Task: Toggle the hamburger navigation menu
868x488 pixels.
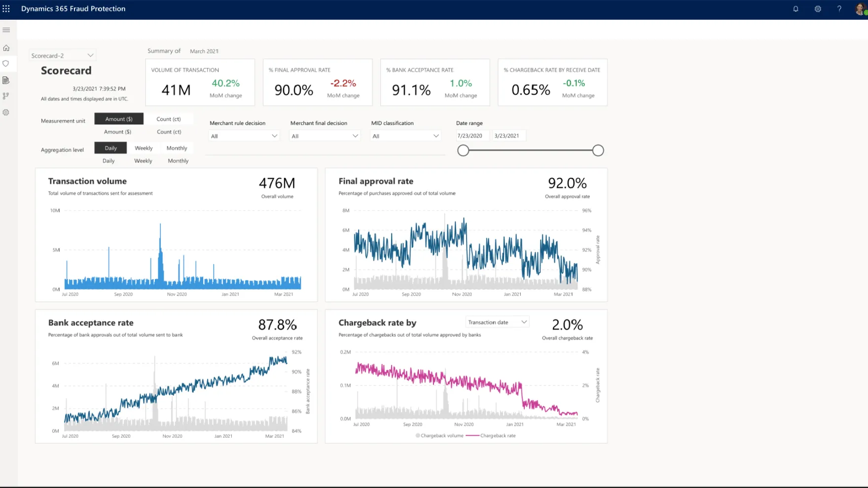Action: click(6, 30)
